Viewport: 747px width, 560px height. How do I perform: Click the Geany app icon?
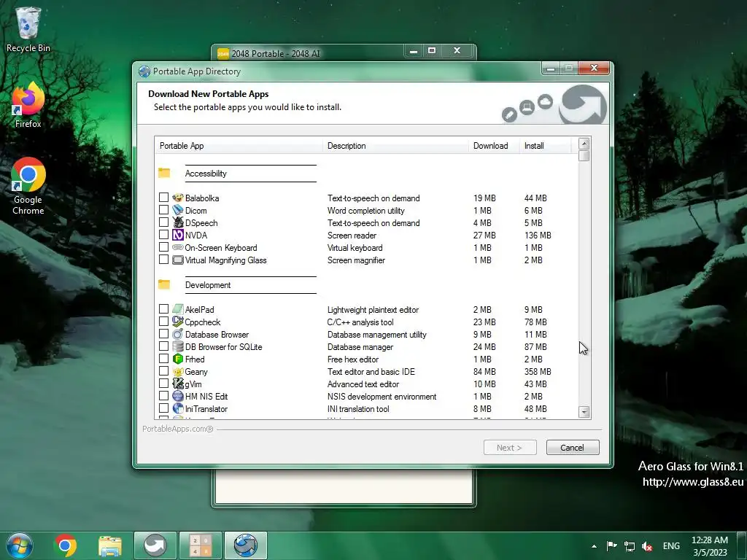[x=178, y=371]
